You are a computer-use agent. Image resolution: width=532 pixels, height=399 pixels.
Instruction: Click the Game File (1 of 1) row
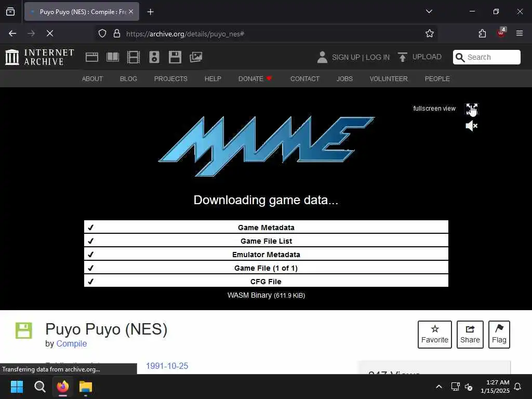(266, 268)
